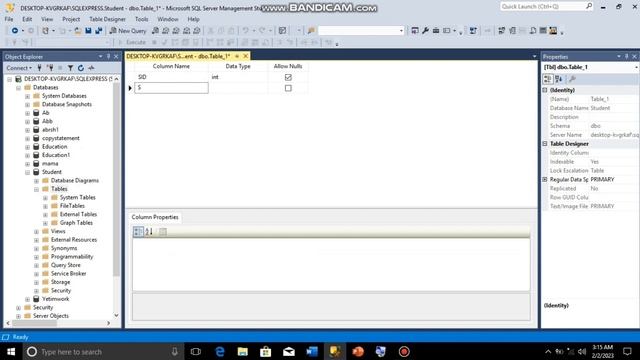Click the Windows Start button

click(11, 351)
